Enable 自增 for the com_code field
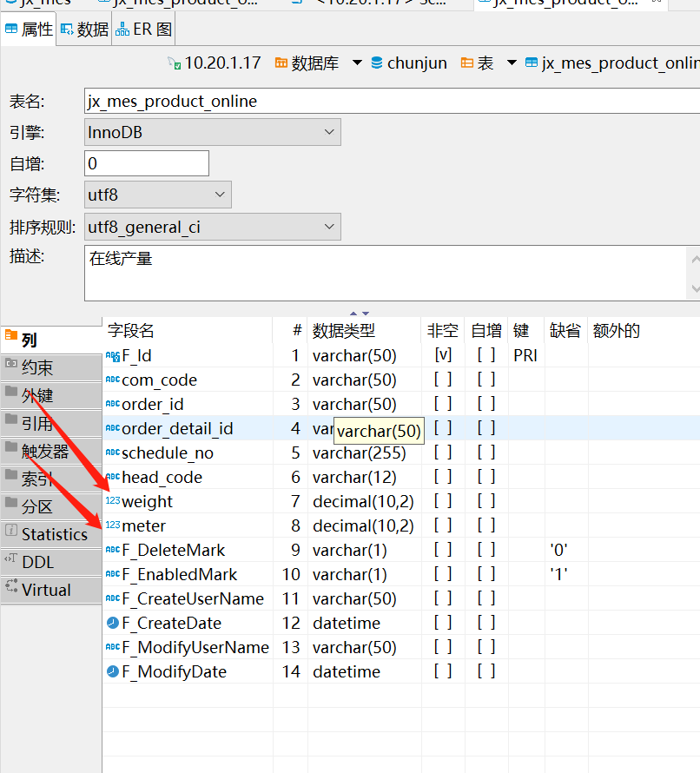The height and width of the screenshot is (773, 700). (x=485, y=380)
